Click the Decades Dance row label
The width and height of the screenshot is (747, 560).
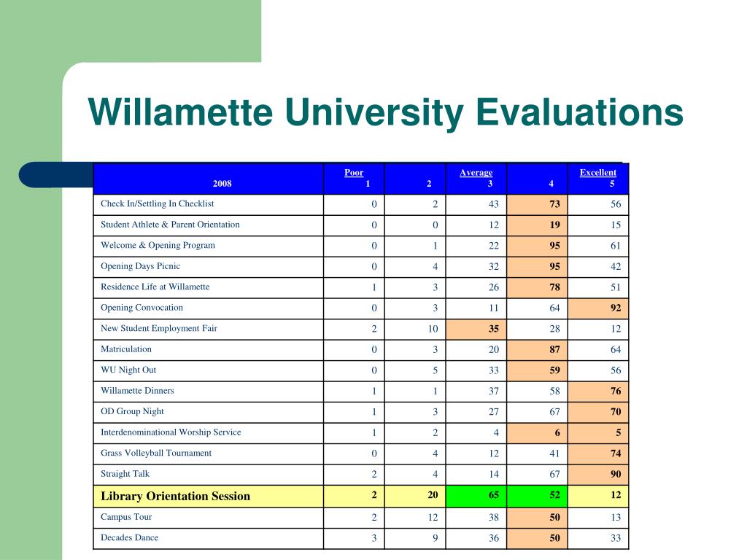[129, 537]
